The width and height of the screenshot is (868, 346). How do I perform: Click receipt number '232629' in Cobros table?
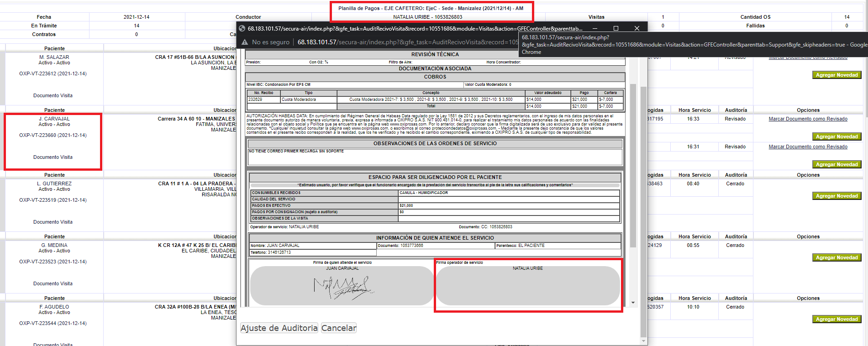(x=263, y=100)
